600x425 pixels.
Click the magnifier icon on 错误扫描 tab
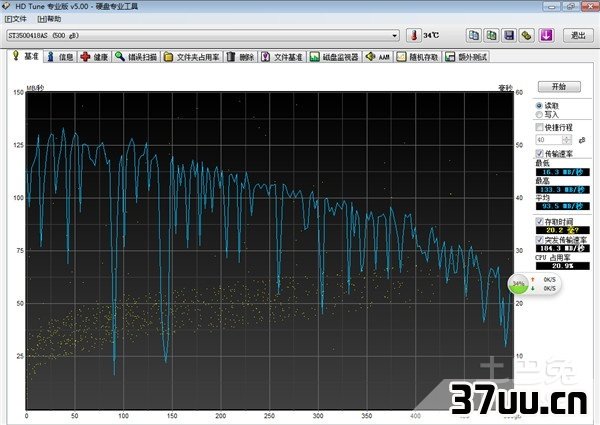[120, 57]
